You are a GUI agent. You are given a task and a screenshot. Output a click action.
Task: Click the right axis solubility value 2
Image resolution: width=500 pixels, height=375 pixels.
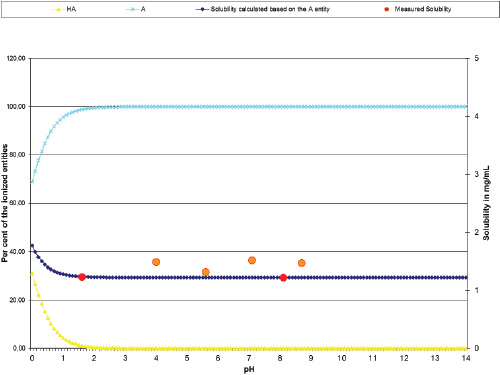477,232
